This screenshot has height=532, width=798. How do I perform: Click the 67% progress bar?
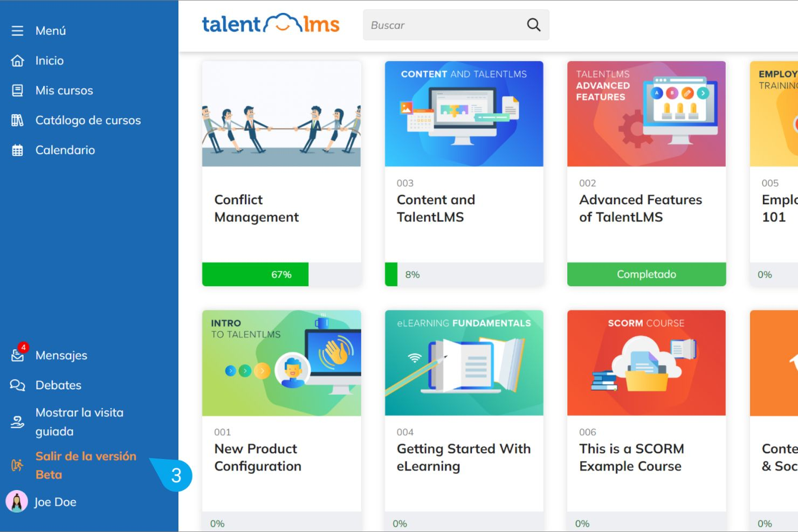281,274
